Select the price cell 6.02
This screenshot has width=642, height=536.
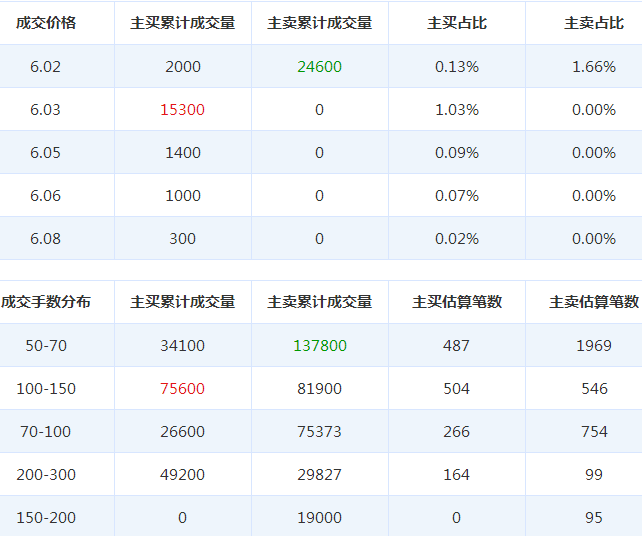pyautogui.click(x=45, y=67)
